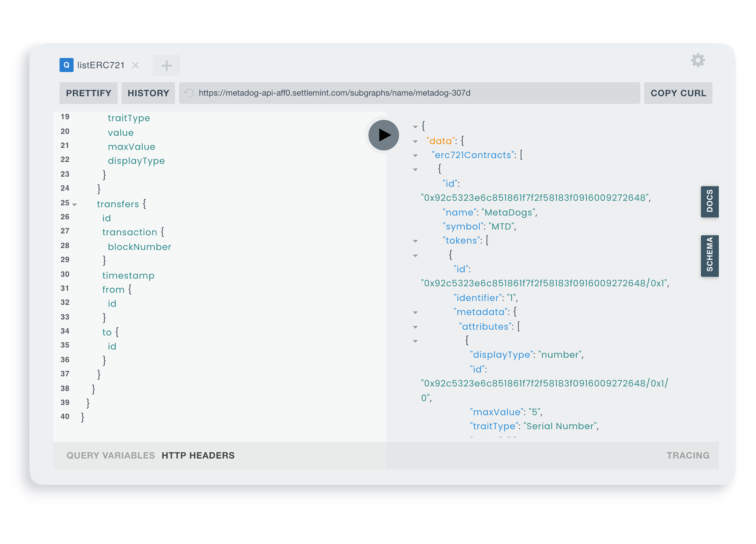756x544 pixels.
Task: Collapse the "erc721Contracts" array
Action: tap(415, 156)
